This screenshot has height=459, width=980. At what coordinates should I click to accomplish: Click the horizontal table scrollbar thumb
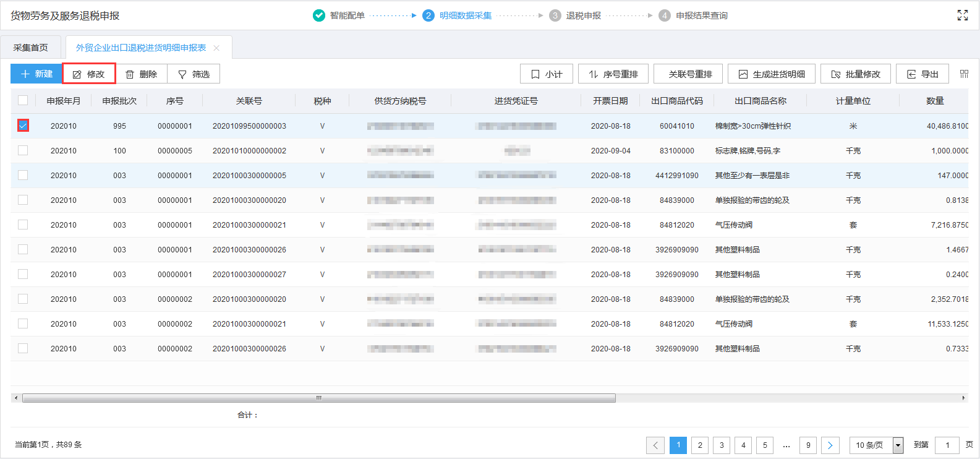click(318, 398)
